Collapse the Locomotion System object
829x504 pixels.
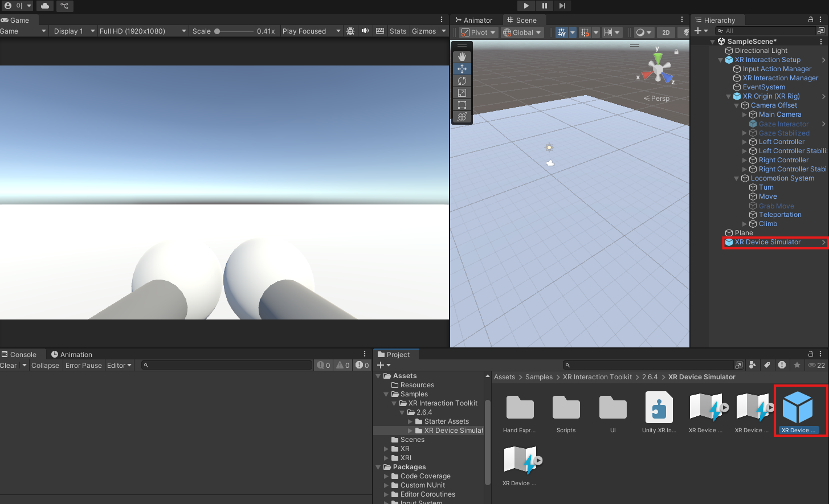(x=737, y=178)
